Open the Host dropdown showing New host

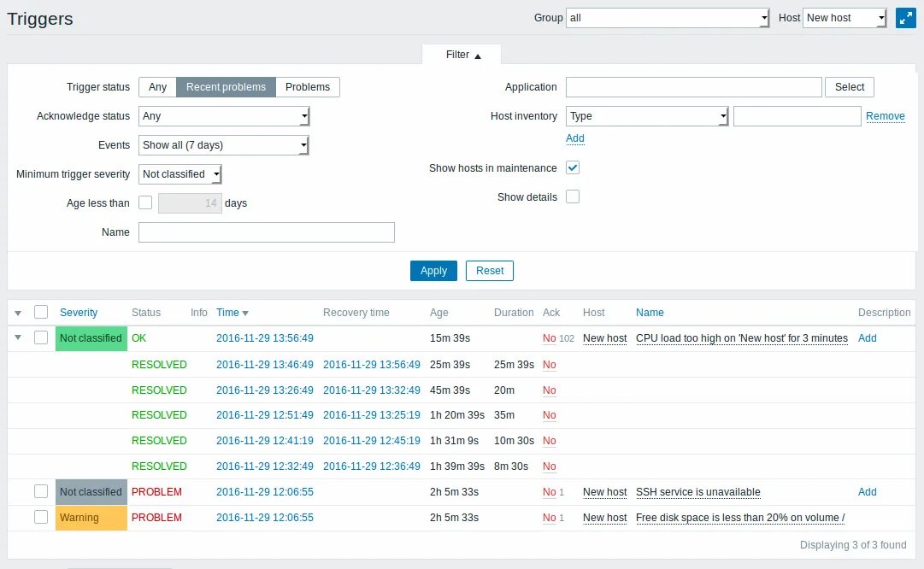845,18
